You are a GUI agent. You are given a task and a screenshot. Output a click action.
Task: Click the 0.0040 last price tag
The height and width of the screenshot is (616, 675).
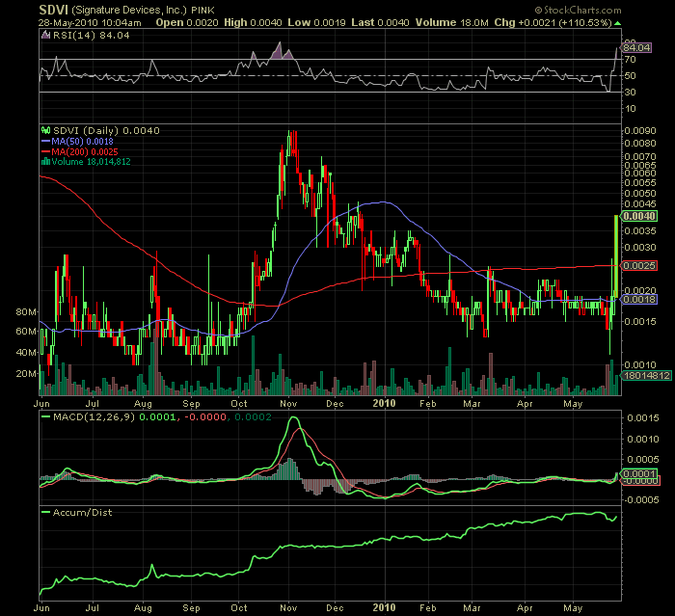tap(639, 216)
